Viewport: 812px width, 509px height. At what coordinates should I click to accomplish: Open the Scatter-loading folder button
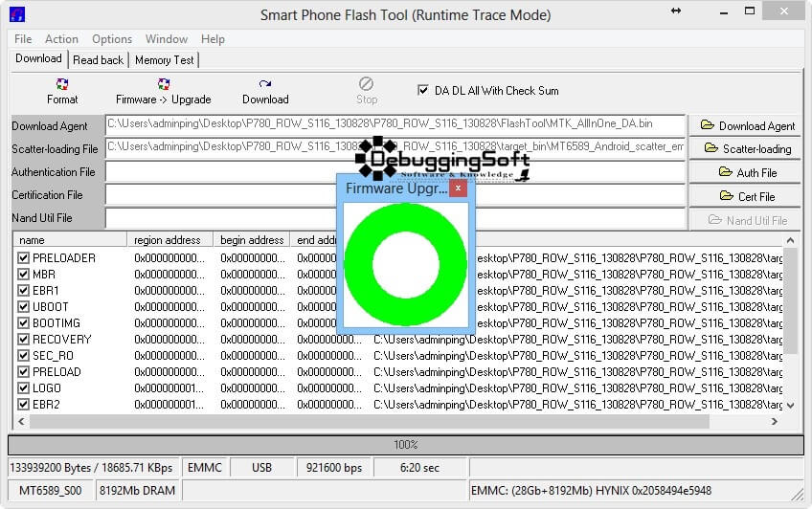pyautogui.click(x=745, y=149)
